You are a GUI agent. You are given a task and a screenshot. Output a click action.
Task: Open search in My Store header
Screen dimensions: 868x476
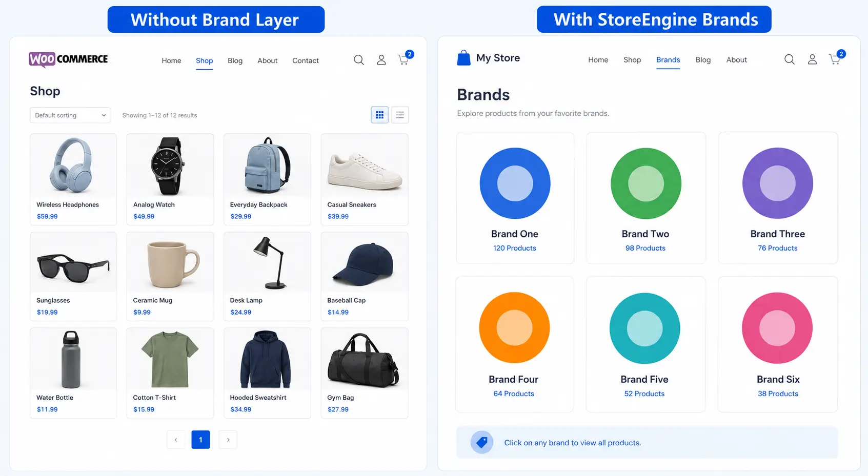790,59
